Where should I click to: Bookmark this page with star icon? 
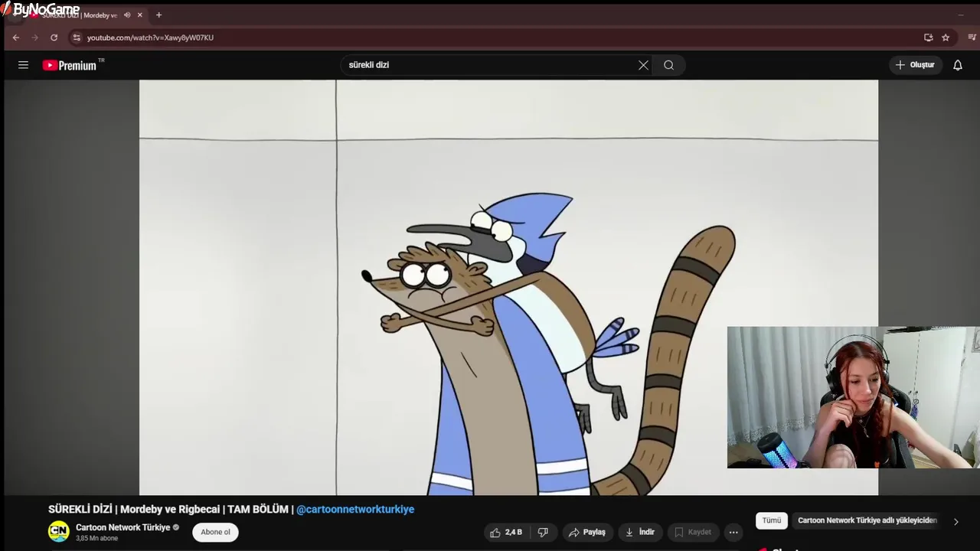pos(946,37)
